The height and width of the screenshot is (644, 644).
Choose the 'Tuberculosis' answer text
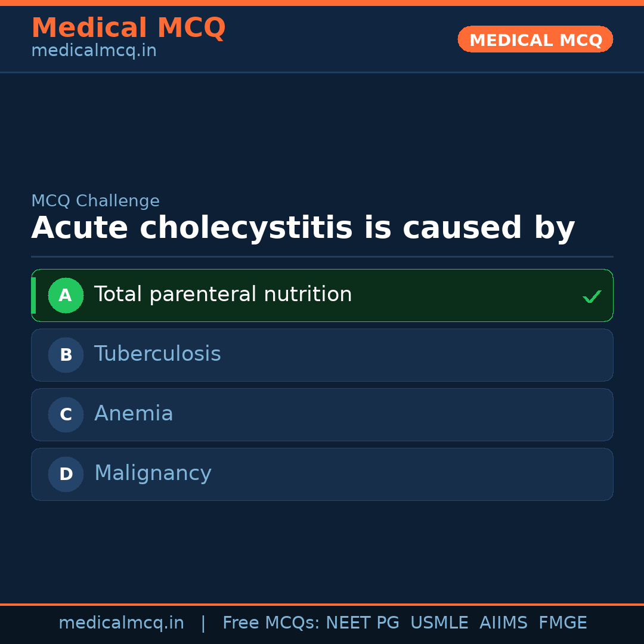click(157, 354)
